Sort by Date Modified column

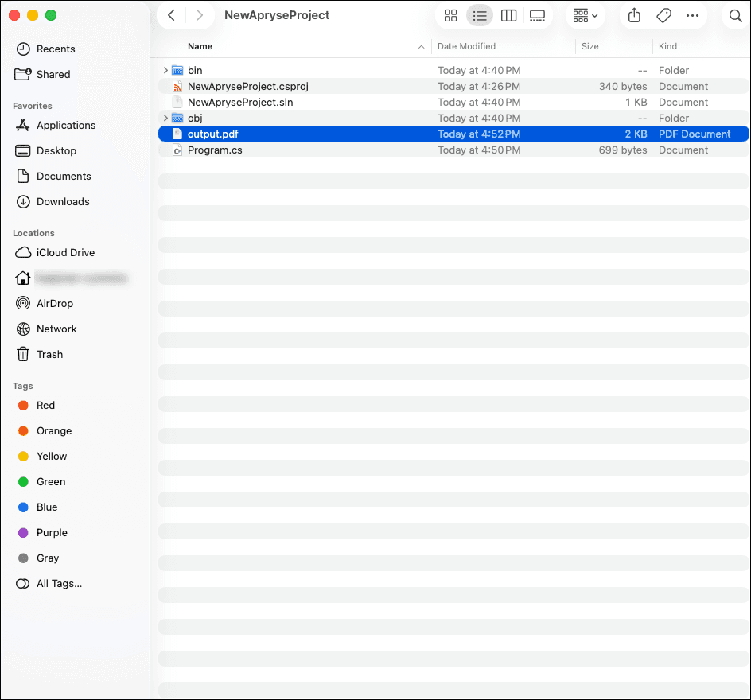(466, 46)
